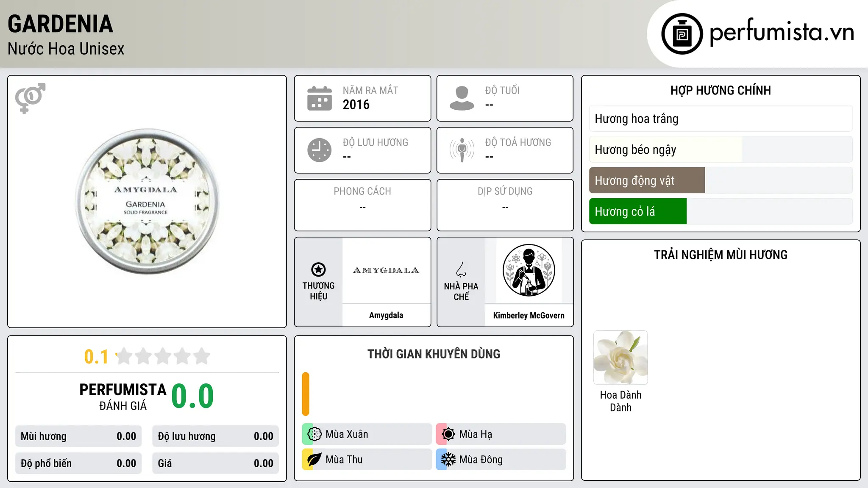
Task: Click the Mùi hương score row
Action: [78, 436]
